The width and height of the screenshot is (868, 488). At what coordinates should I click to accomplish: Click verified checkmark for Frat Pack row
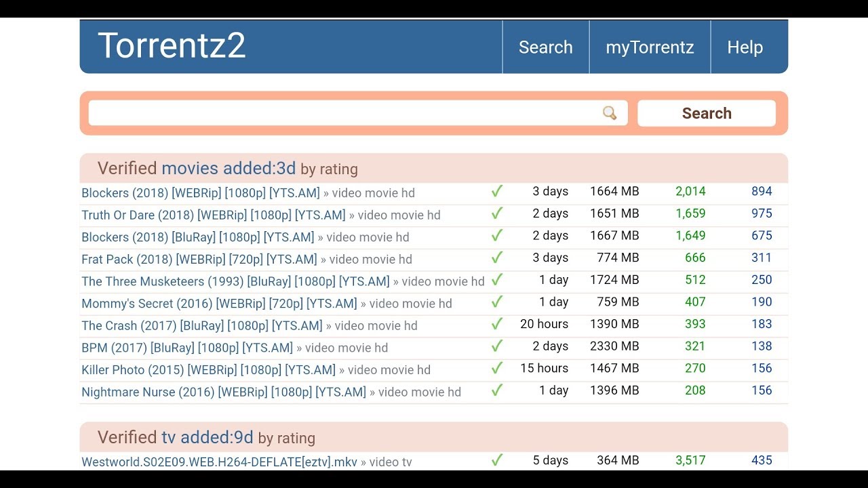coord(497,258)
